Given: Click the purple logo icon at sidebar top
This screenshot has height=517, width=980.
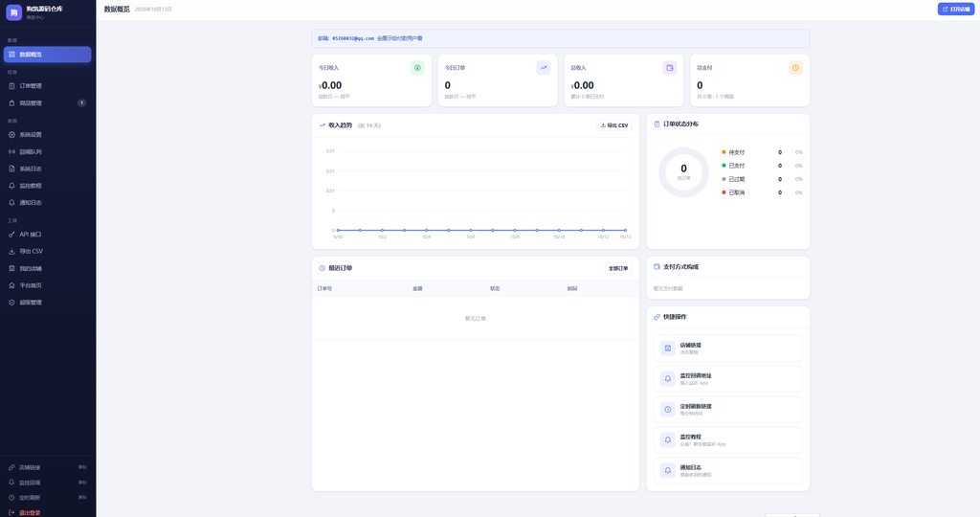Looking at the screenshot, I should (13, 12).
